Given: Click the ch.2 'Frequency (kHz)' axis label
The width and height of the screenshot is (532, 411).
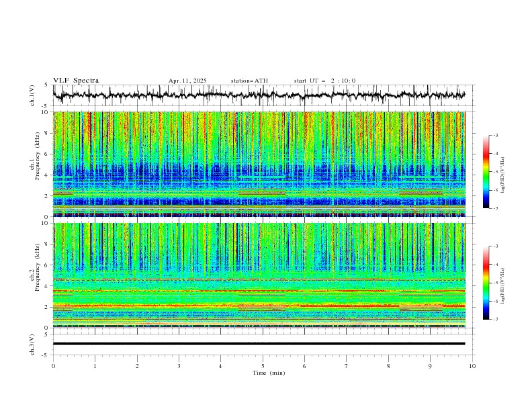Looking at the screenshot, I should 38,267.
